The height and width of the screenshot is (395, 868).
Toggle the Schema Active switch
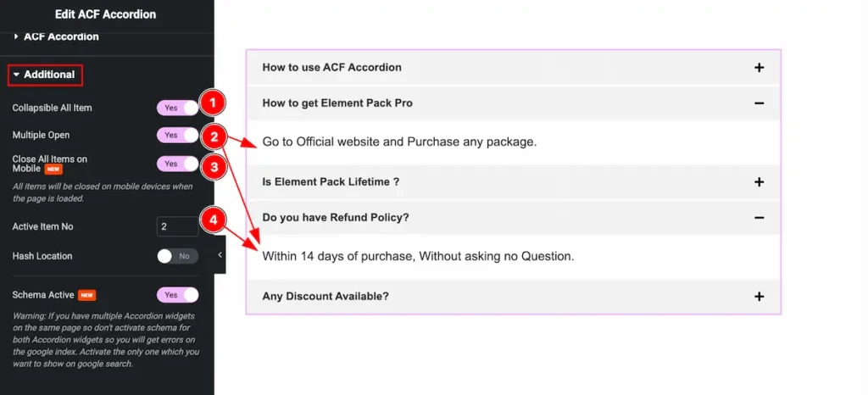point(177,295)
